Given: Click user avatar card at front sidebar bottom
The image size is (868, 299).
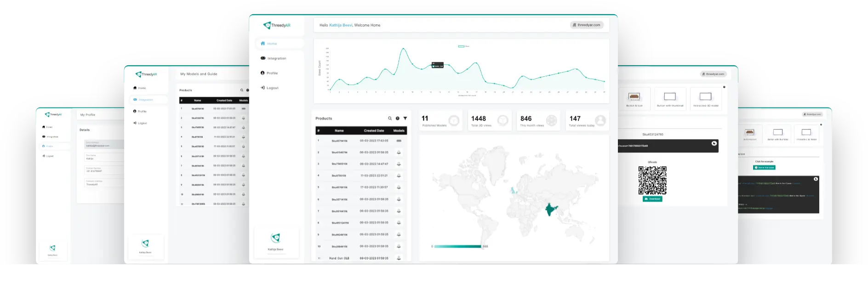Looking at the screenshot, I should pos(276,242).
